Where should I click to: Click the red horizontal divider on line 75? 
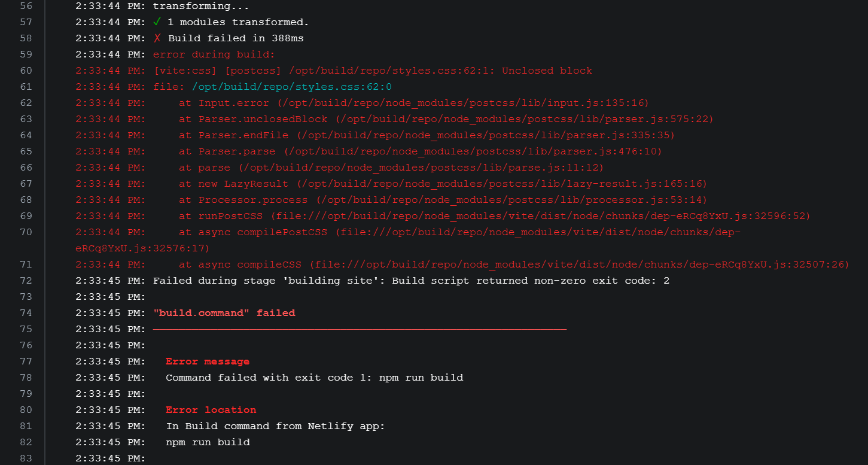(359, 329)
